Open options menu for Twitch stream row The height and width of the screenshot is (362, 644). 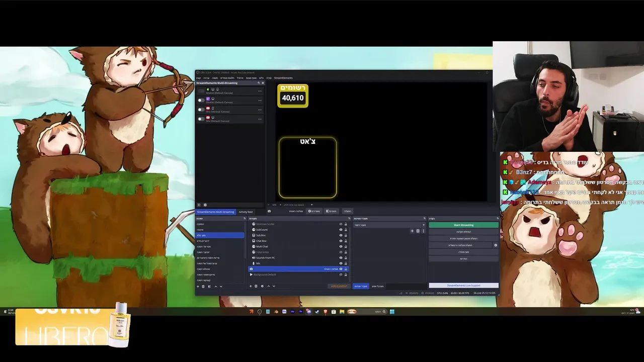(260, 101)
